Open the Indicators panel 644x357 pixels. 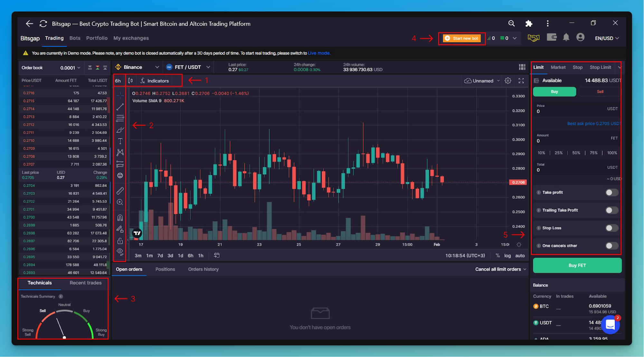pyautogui.click(x=155, y=81)
